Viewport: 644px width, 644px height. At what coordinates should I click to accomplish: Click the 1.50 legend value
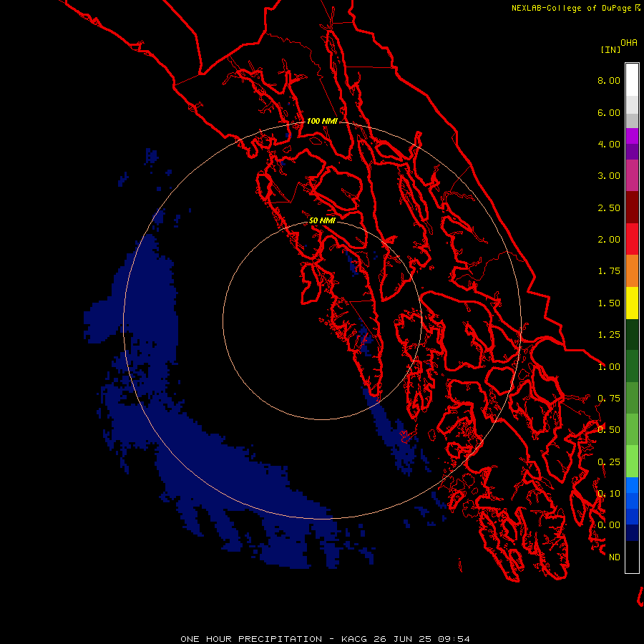coord(609,303)
